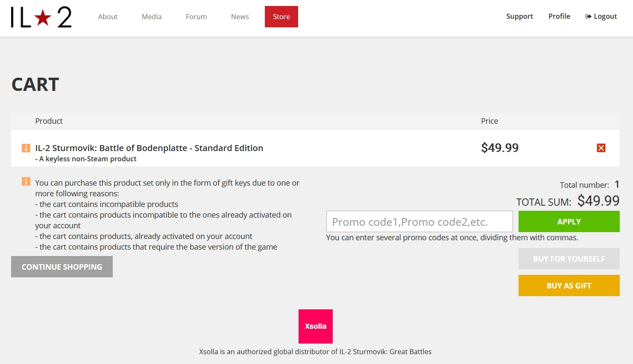Click the CART heading

click(35, 84)
